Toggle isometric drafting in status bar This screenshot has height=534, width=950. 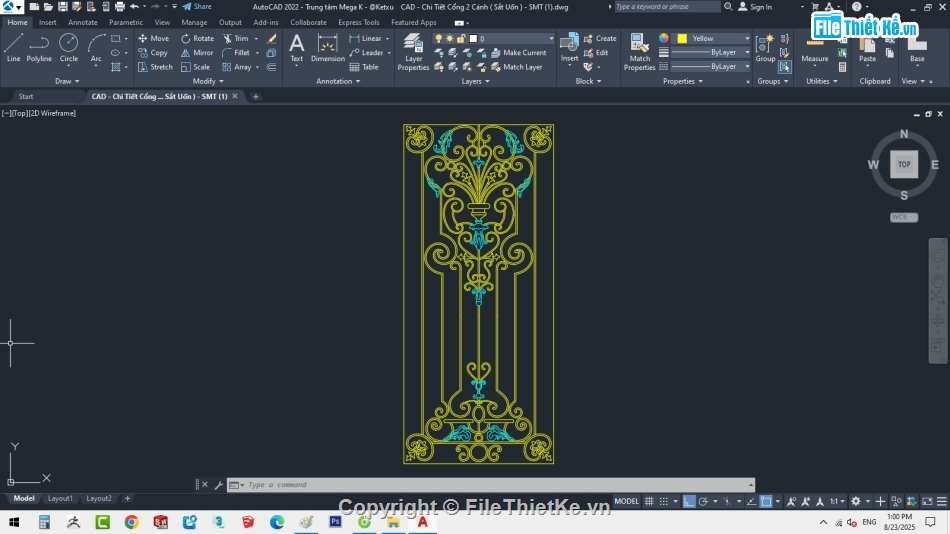click(727, 501)
